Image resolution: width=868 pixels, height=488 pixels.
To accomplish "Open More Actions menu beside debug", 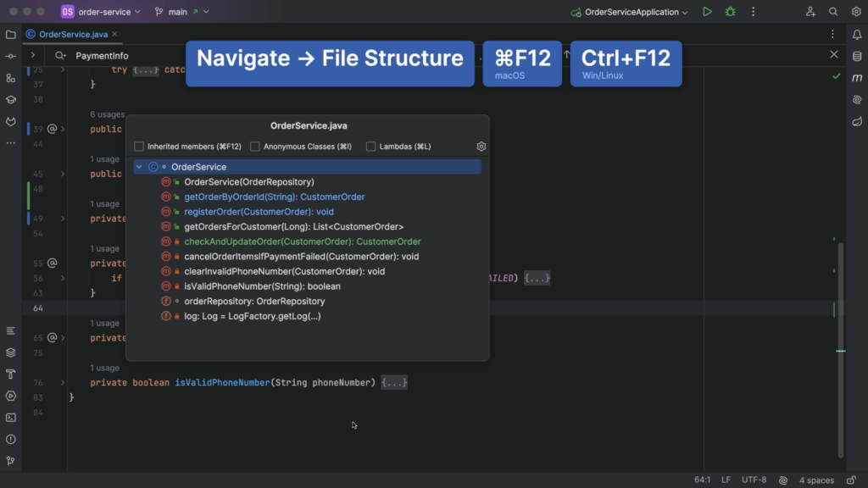I will 754,12.
